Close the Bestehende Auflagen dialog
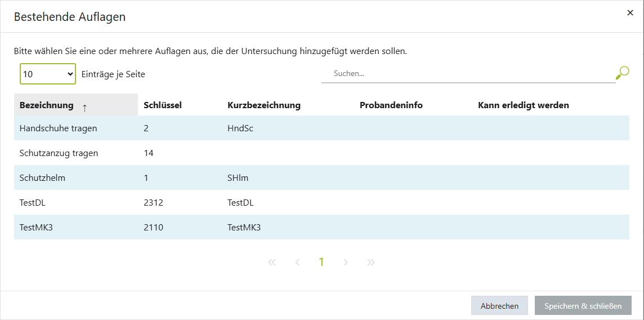Viewport: 644px width, 320px height. (x=630, y=13)
